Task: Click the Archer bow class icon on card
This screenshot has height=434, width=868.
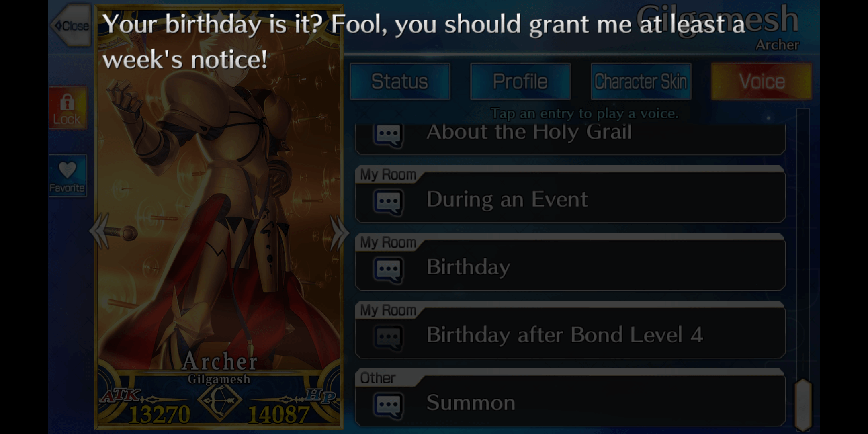Action: pos(219,400)
